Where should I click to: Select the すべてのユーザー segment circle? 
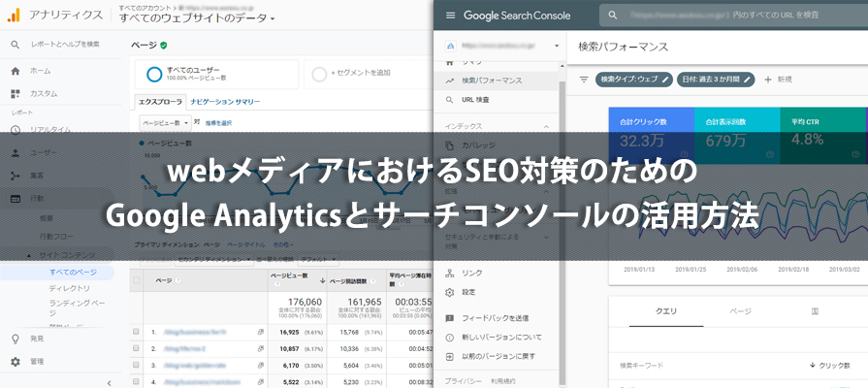[x=154, y=75]
